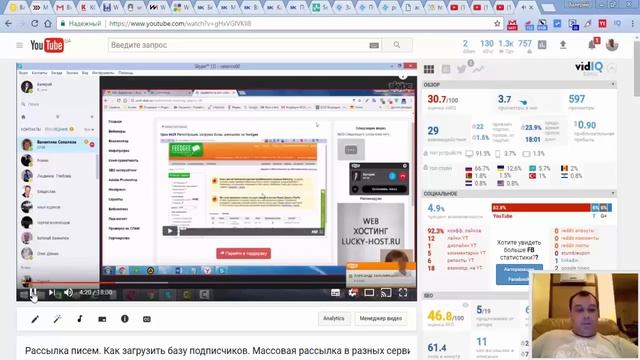The width and height of the screenshot is (640, 360).
Task: Click the vidIQ score 30.7/100
Action: point(442,99)
